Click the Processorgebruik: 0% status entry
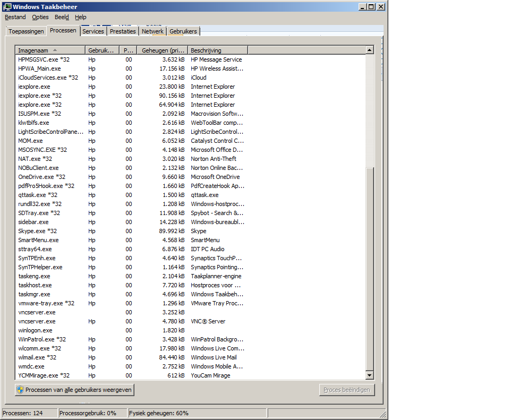Screen dimensions: 510x420 click(92, 413)
